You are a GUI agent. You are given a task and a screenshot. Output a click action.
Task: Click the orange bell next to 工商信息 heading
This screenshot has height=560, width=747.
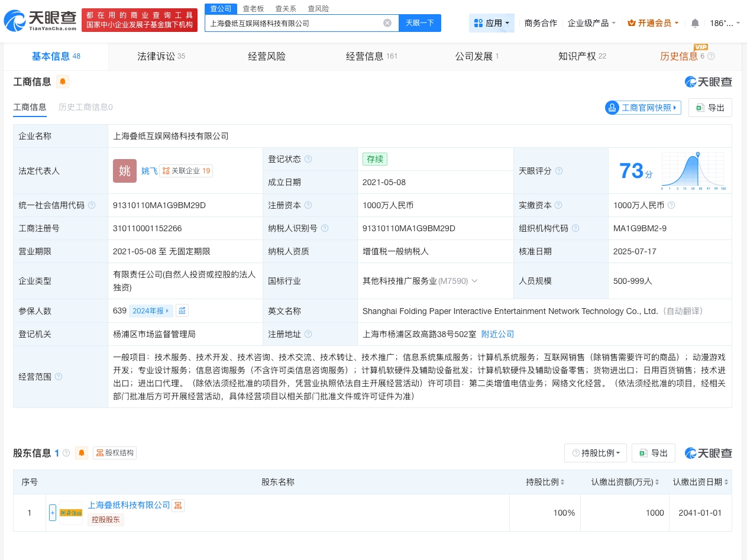[63, 82]
